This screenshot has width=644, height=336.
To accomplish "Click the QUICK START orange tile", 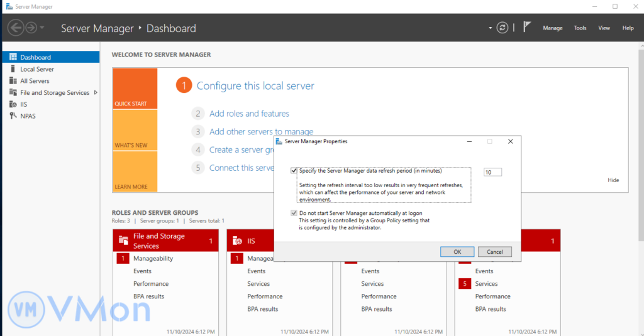I will [x=135, y=89].
